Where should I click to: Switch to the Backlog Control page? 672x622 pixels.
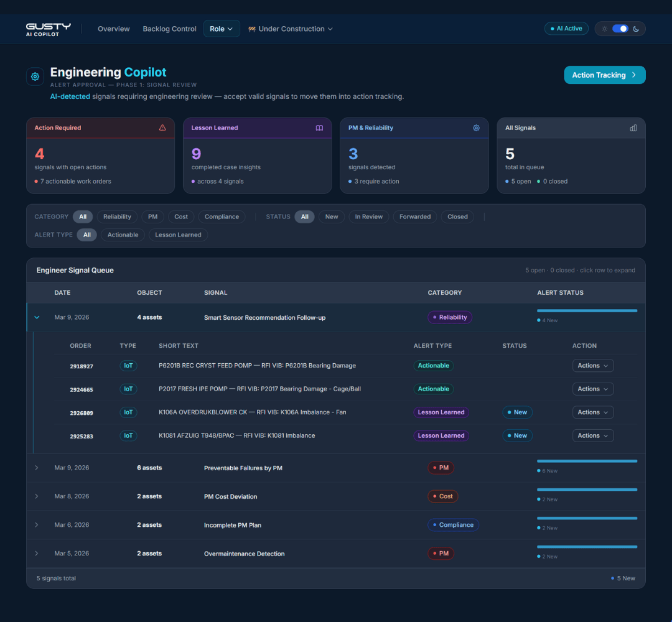[169, 29]
